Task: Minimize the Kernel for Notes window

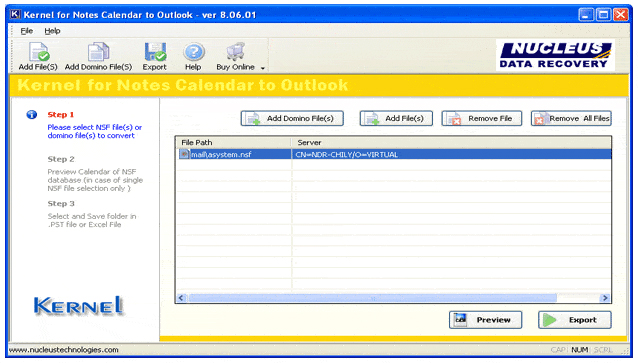Action: pos(586,15)
